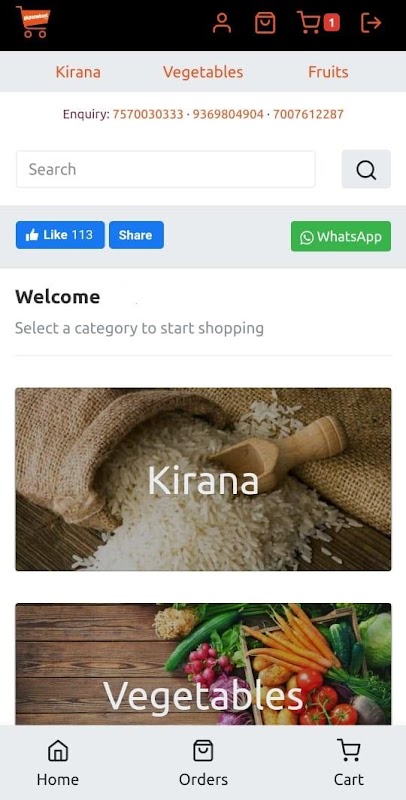This screenshot has height=800, width=406.
Task: Click the logout arrow icon
Action: [371, 23]
